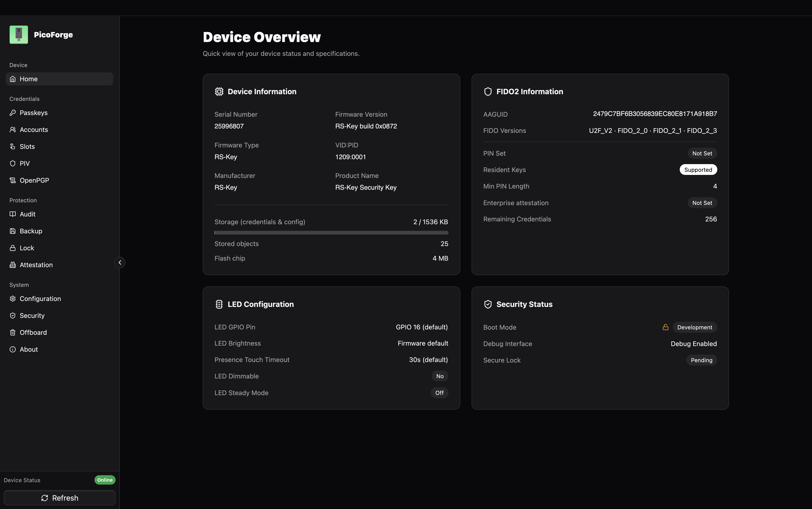
Task: Click the Secure Lock 'Pending' badge
Action: click(x=702, y=360)
